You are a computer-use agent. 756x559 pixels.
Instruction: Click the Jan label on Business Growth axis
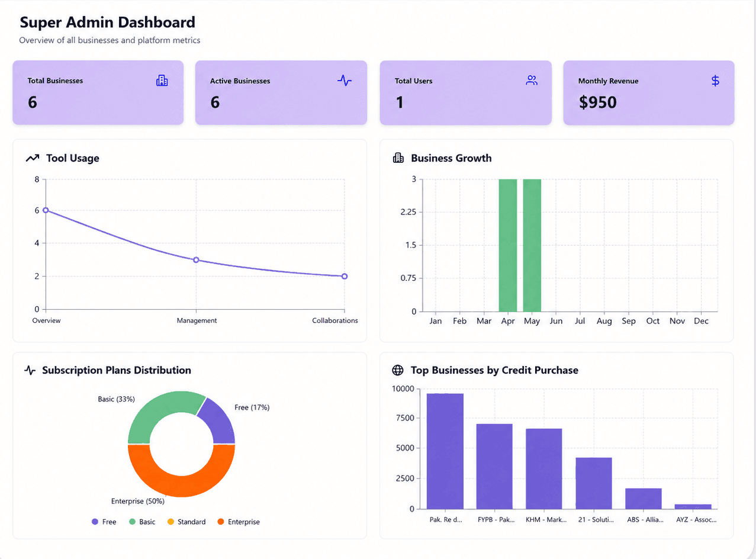436,321
